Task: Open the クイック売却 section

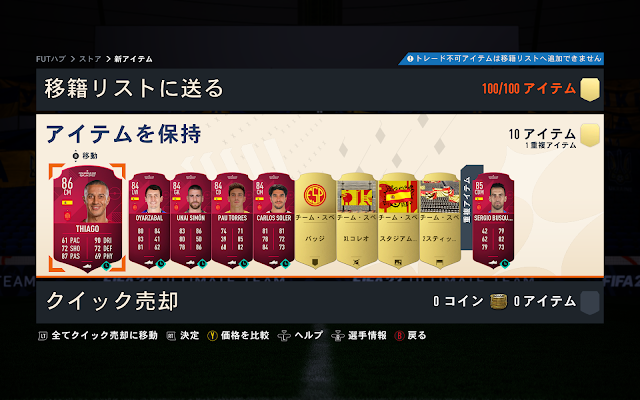Action: point(320,302)
